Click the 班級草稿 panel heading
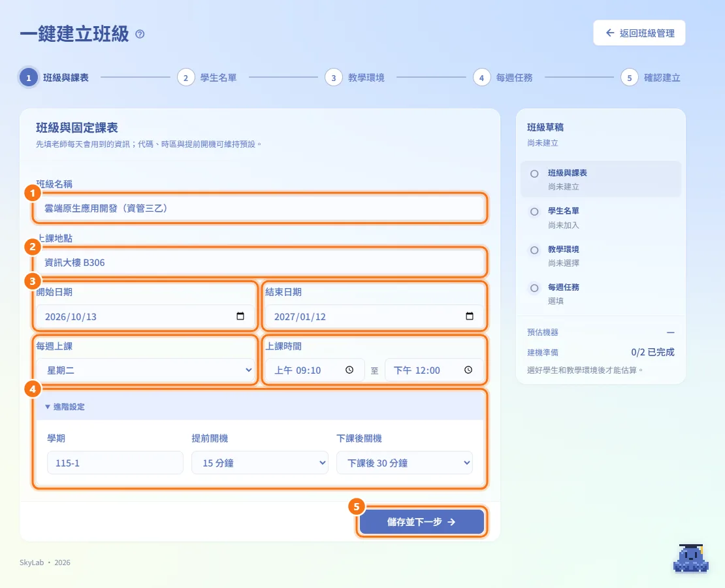Screen dimensions: 725x588 [x=545, y=127]
